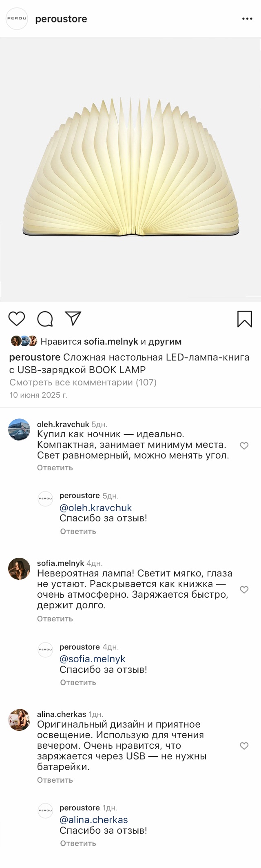Screen dimensions: 261x868
Task: Reply to sofia.melnyk's comment
Action: tap(55, 619)
